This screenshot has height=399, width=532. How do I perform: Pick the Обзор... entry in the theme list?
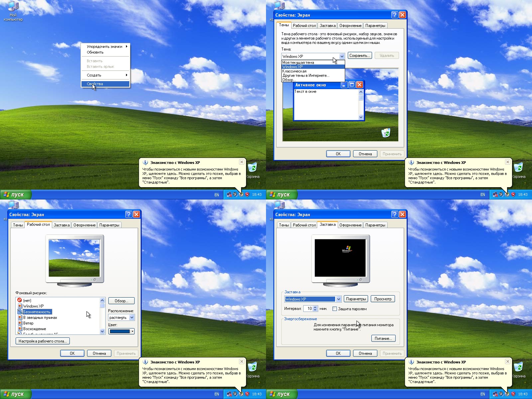(x=313, y=80)
